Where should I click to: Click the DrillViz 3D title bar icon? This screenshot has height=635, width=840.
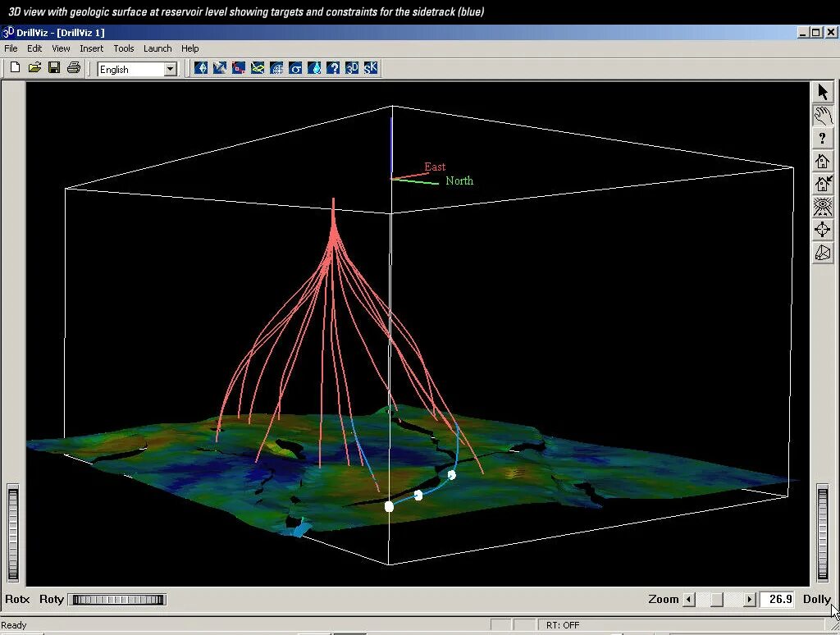[x=7, y=32]
